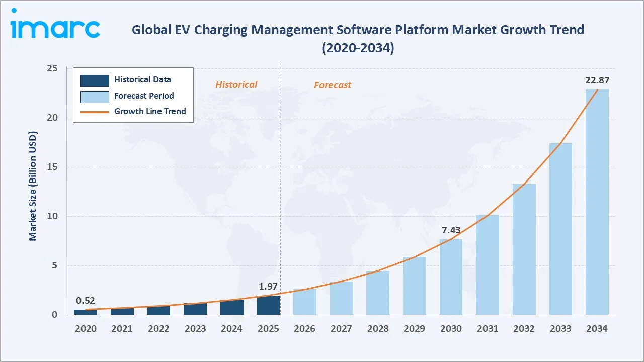
Task: Click the 2021 bar
Action: [122, 311]
